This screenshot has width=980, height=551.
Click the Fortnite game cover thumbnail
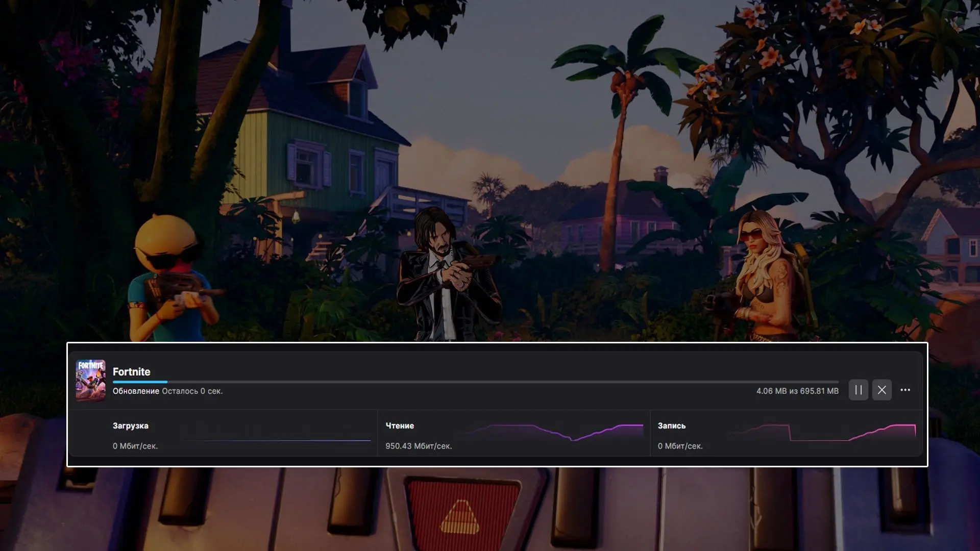(x=91, y=380)
